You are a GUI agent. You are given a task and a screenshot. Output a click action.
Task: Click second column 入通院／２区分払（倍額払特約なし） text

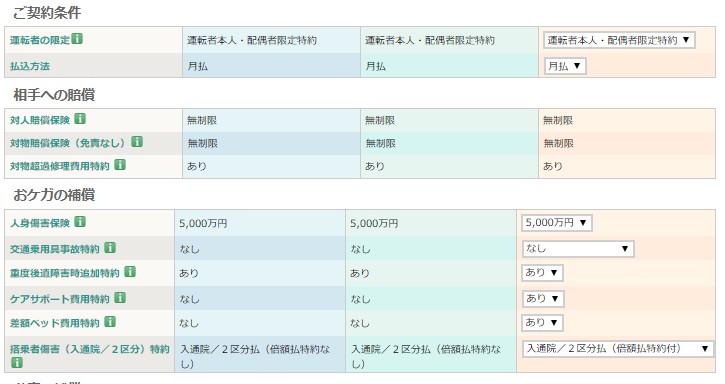(x=426, y=356)
